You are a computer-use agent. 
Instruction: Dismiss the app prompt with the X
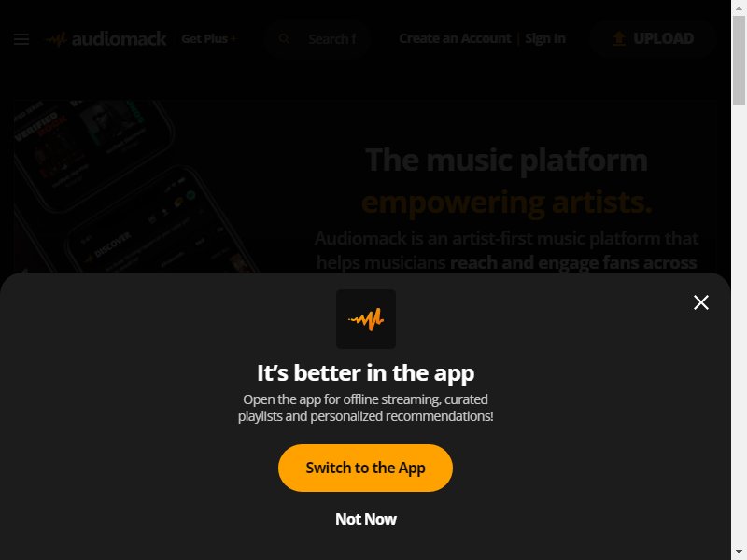point(701,301)
